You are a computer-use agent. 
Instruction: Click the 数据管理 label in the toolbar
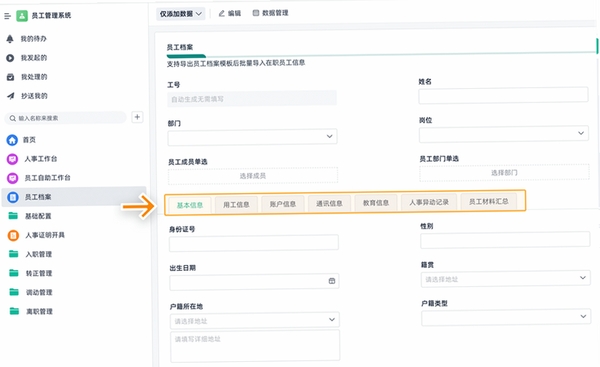275,13
